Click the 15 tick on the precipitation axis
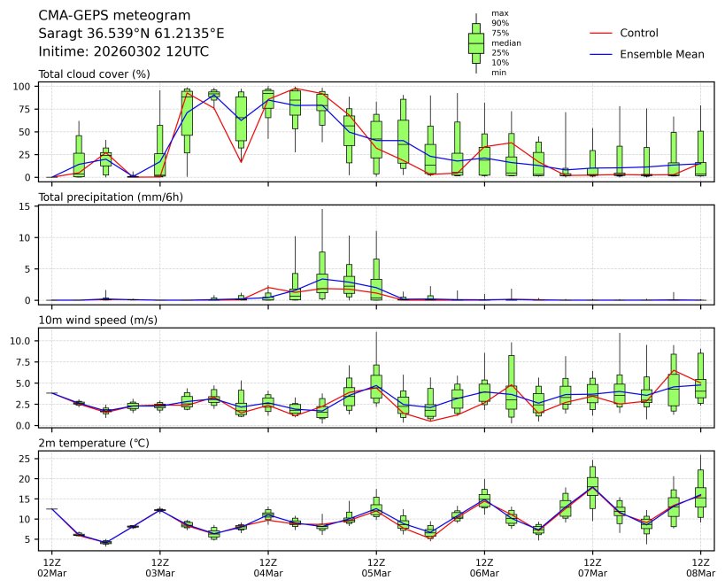This screenshot has height=588, width=725. coord(27,206)
